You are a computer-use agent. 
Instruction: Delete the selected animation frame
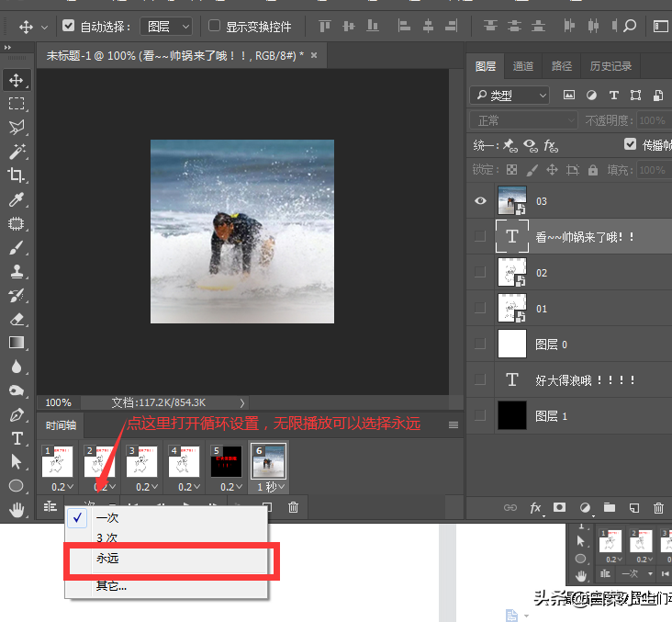[x=293, y=507]
